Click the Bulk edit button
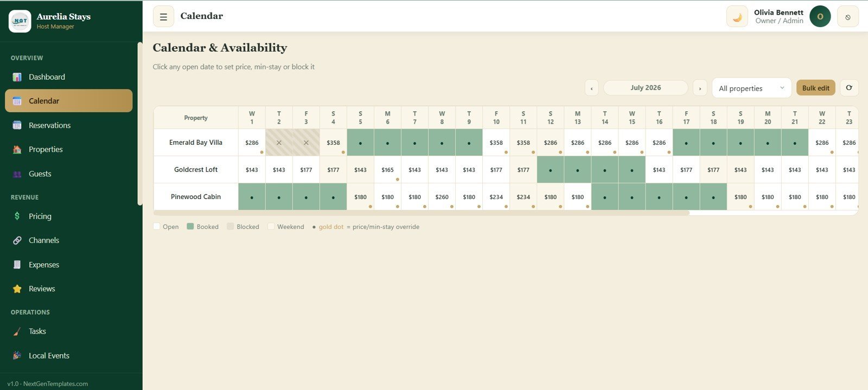Screen dimensions: 868x390 (816, 88)
